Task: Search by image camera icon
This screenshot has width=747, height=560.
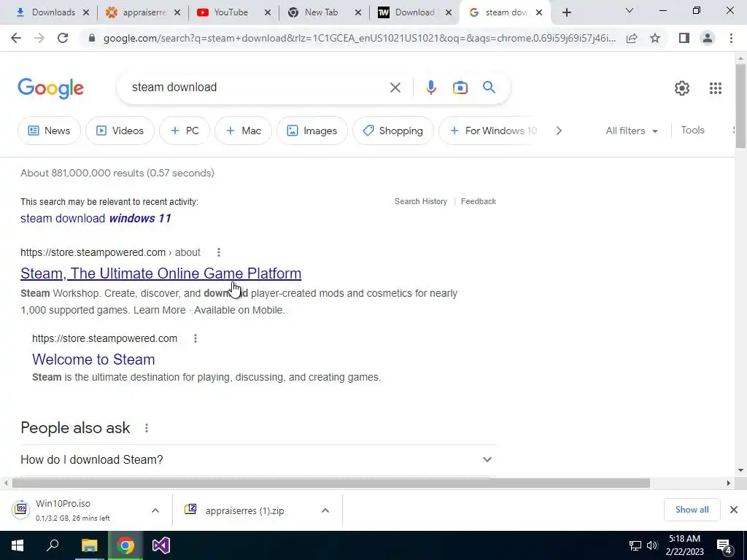Action: tap(460, 87)
